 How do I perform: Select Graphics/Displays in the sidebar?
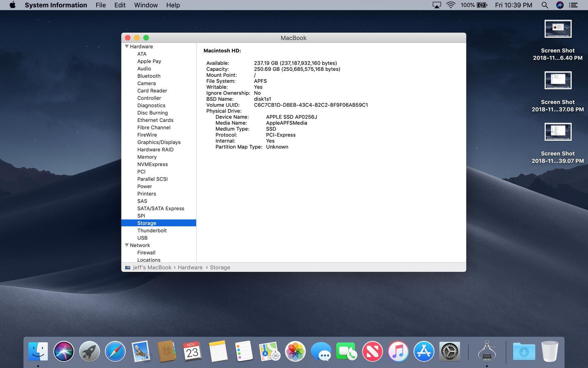(x=159, y=142)
